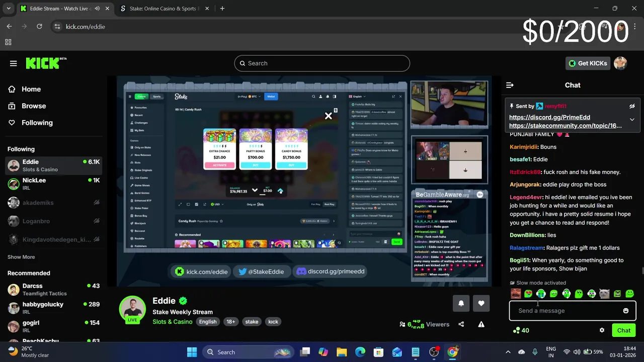
Task: Open the emoji picker in message box
Action: click(x=626, y=311)
